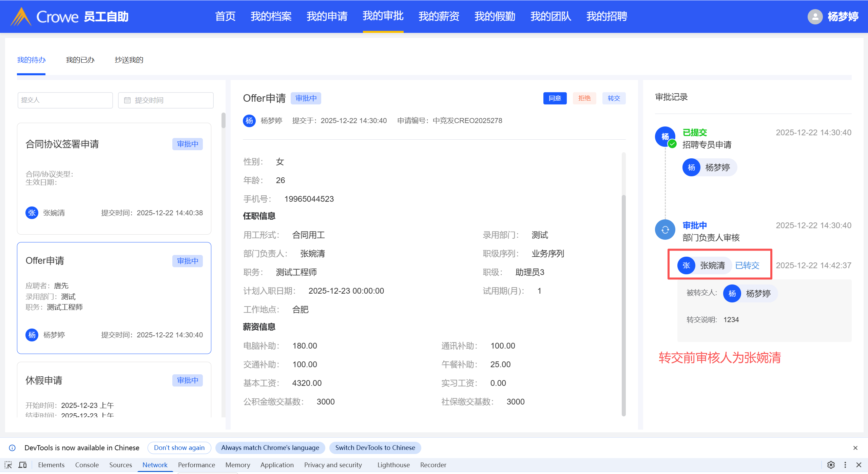Toggle the DevTools device toolbar icon
The height and width of the screenshot is (474, 868).
[x=22, y=465]
